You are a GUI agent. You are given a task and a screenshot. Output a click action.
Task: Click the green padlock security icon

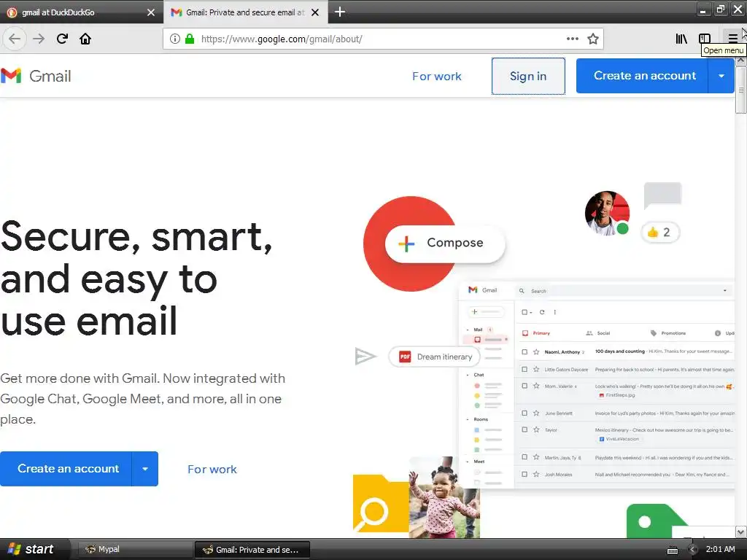(x=190, y=39)
